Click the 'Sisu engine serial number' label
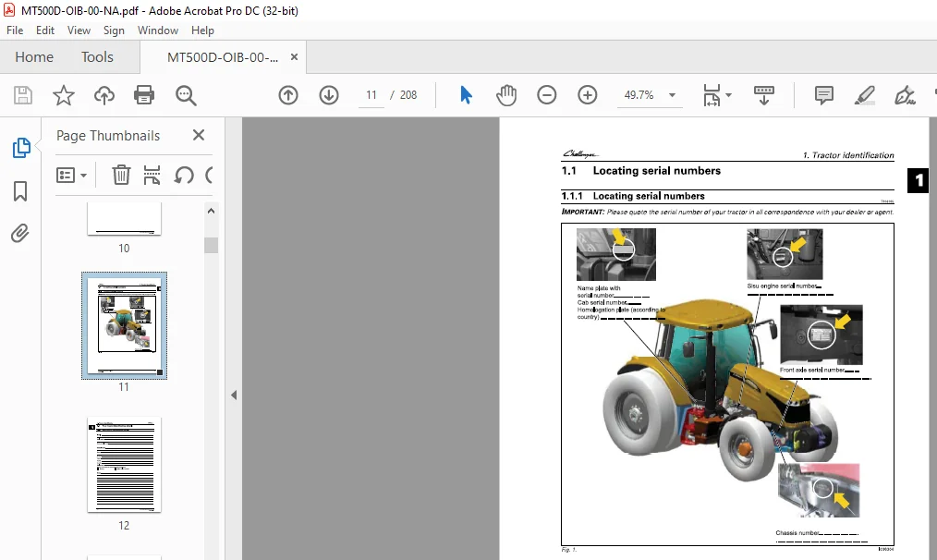937x560 pixels. click(781, 286)
